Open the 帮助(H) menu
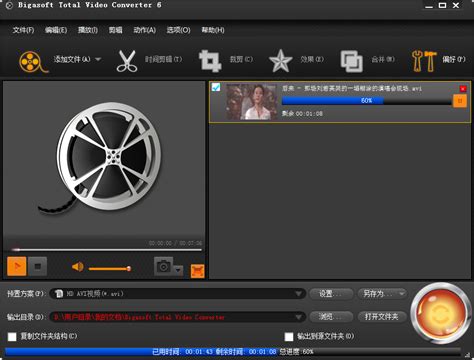Screen dimensions: 474x360 coord(213,30)
